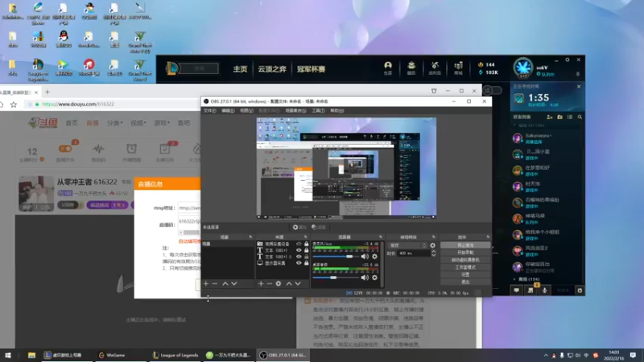Switch to 云顶之弈 tab in League client
644x362 pixels.
(272, 69)
